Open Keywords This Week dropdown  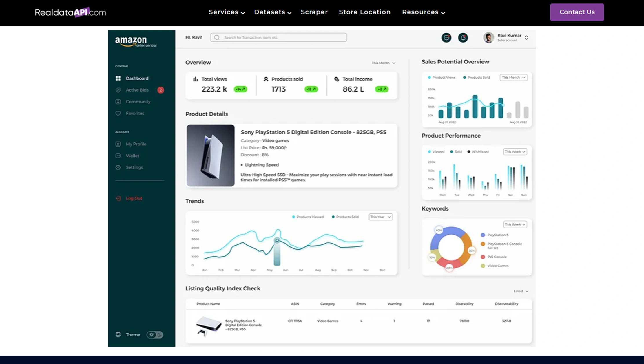[x=515, y=224]
